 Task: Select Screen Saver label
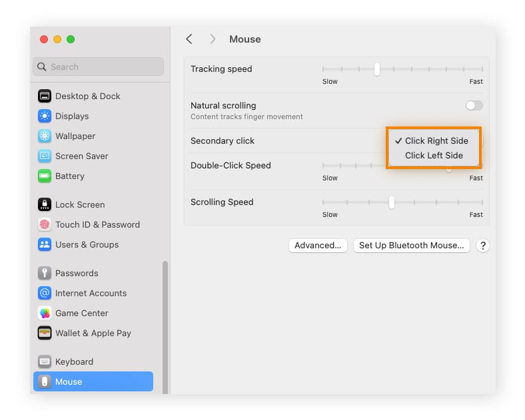pos(82,156)
